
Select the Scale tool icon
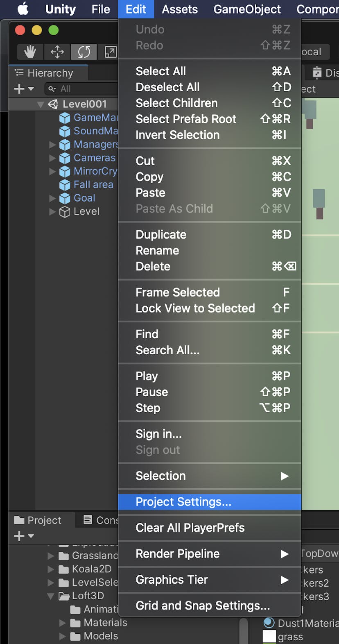click(x=110, y=52)
